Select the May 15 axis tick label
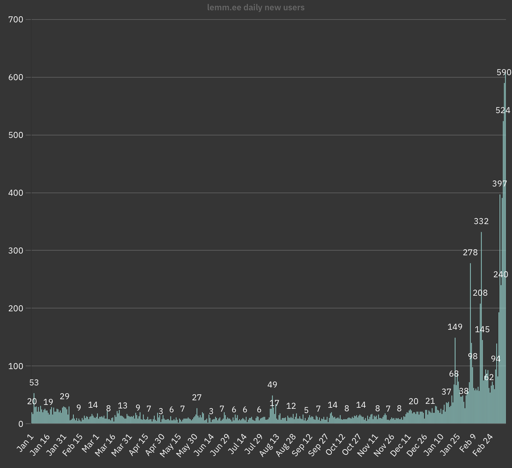 pyautogui.click(x=170, y=445)
